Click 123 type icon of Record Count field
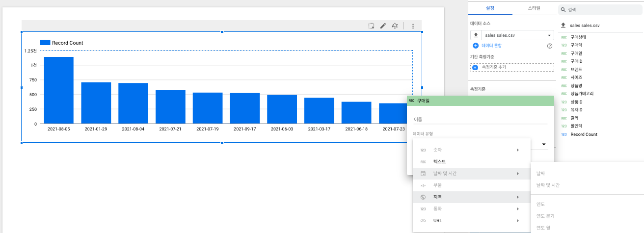This screenshot has height=233, width=644. click(x=563, y=134)
